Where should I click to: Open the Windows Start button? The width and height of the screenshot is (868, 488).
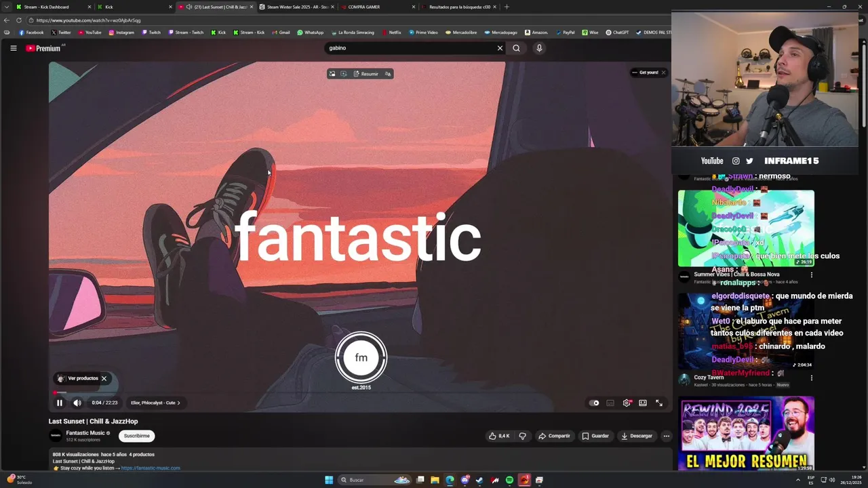pos(329,480)
